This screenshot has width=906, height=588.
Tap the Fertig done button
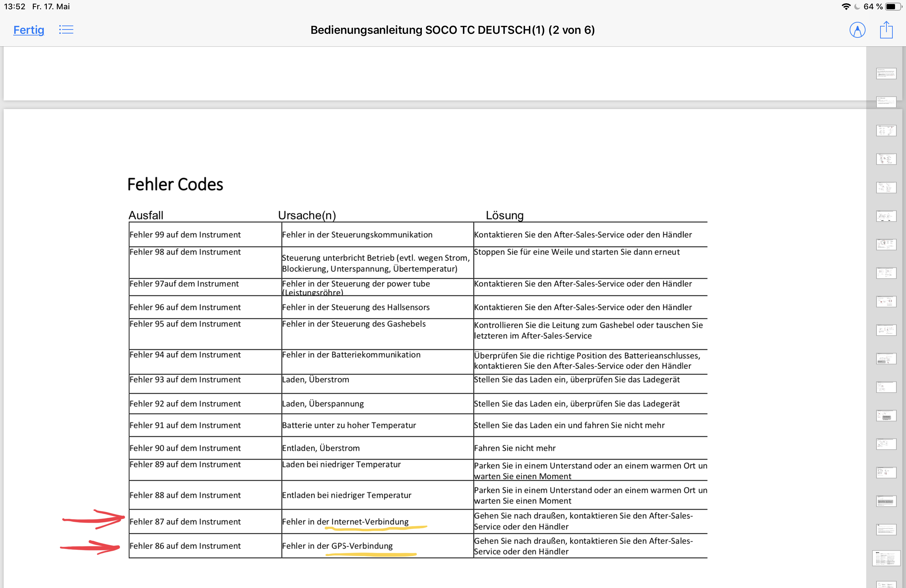click(x=29, y=30)
